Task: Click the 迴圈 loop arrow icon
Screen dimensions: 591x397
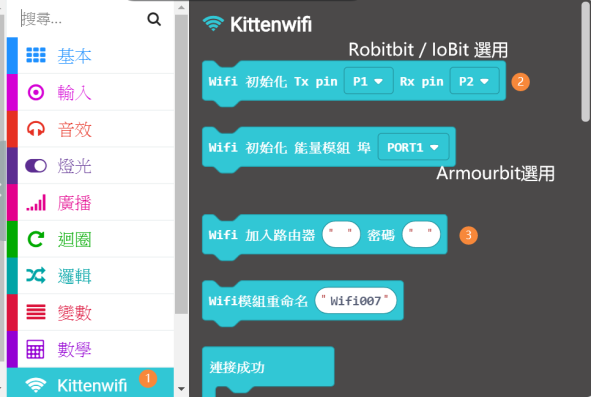Action: click(36, 239)
